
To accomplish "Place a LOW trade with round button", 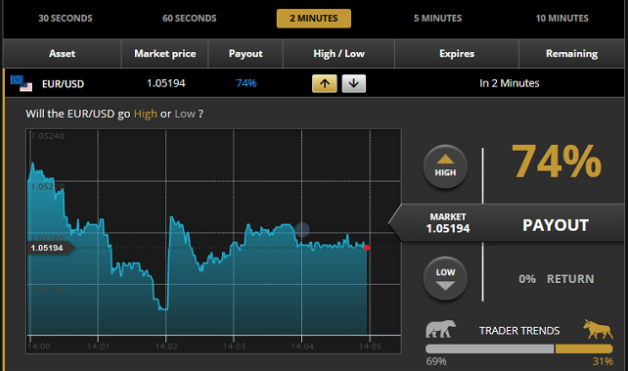I will coord(445,279).
